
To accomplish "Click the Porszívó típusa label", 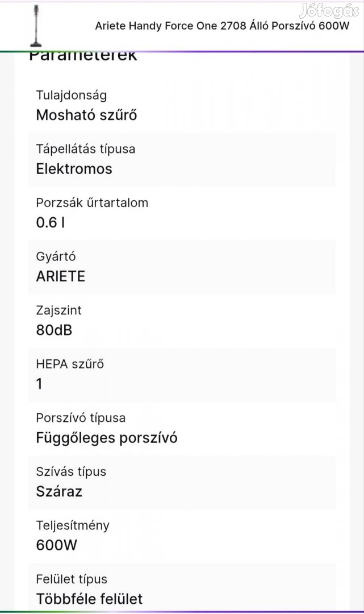I will click(x=81, y=418).
